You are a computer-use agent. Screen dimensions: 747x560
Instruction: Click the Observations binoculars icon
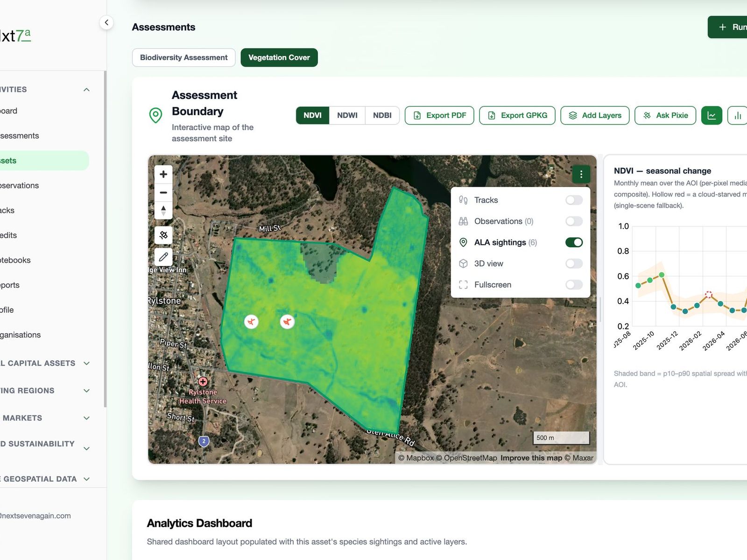click(x=463, y=221)
